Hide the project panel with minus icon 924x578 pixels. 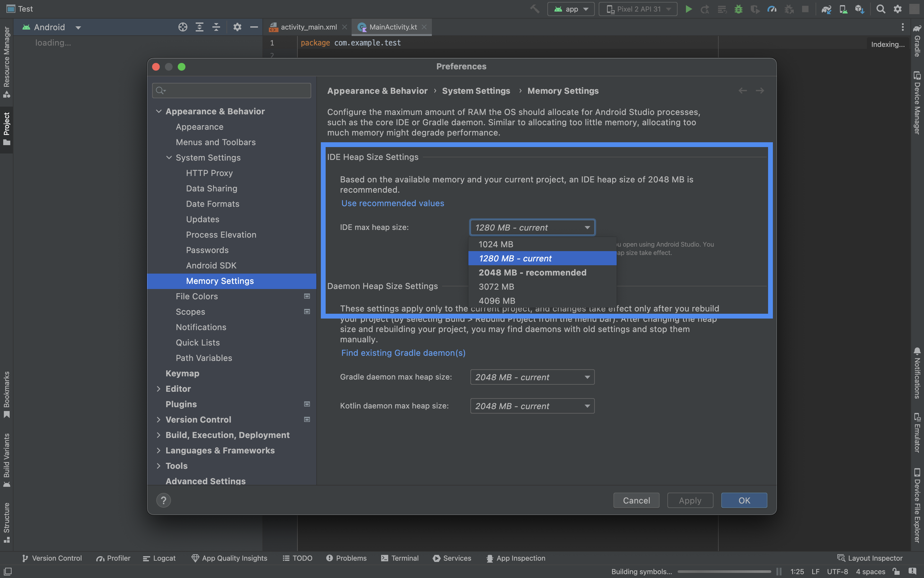(254, 27)
